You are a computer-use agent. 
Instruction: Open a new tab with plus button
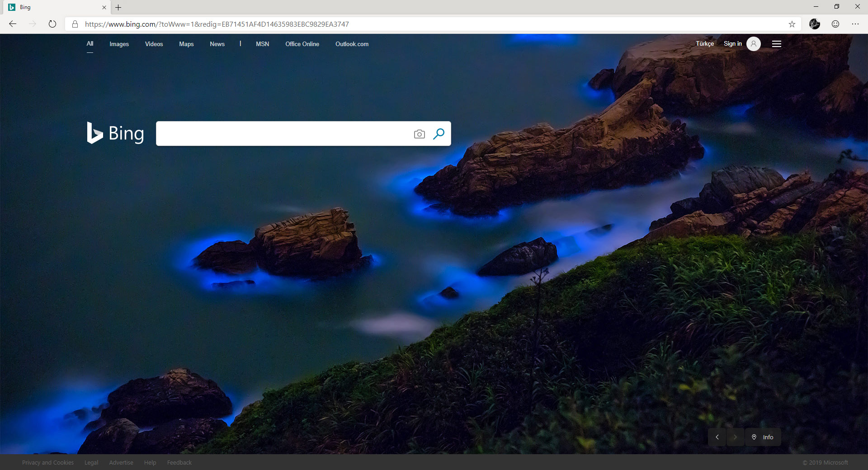coord(118,7)
